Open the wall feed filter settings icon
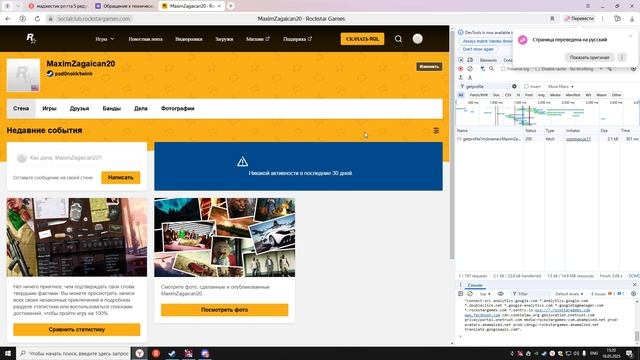 [436, 131]
